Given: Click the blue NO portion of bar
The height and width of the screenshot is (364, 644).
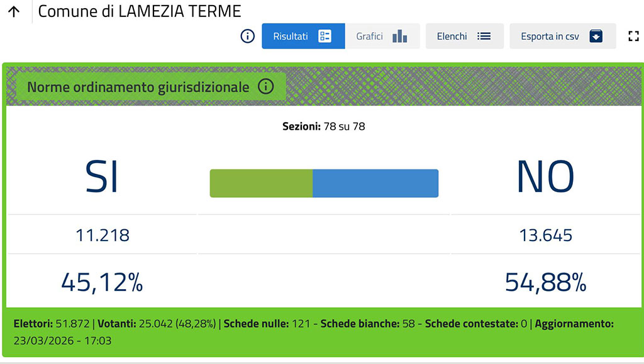Looking at the screenshot, I should point(375,183).
